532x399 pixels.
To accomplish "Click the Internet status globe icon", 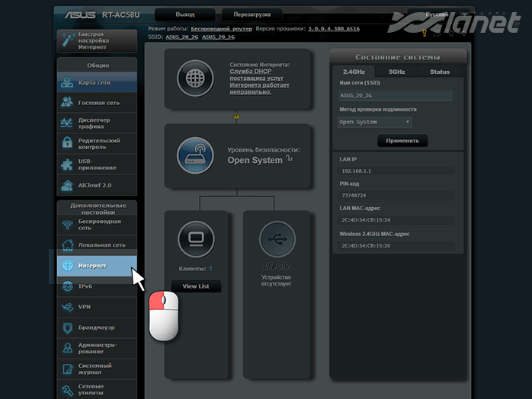I will (195, 78).
